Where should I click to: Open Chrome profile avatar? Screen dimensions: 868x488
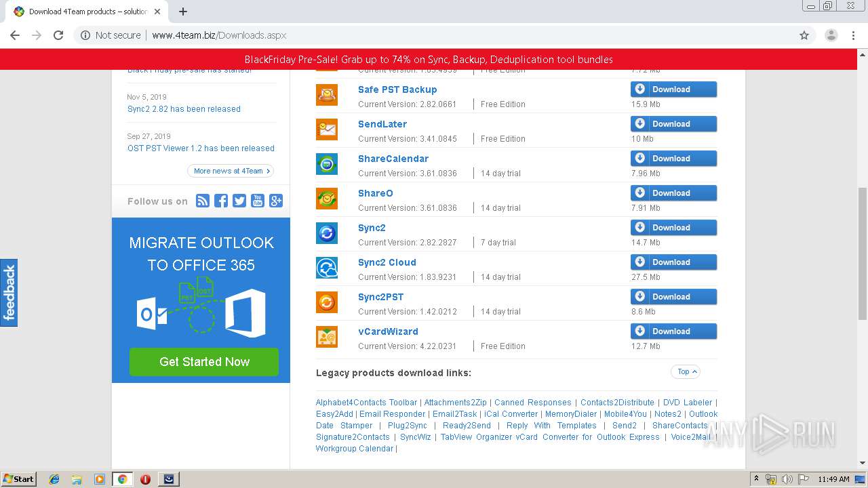pos(831,35)
